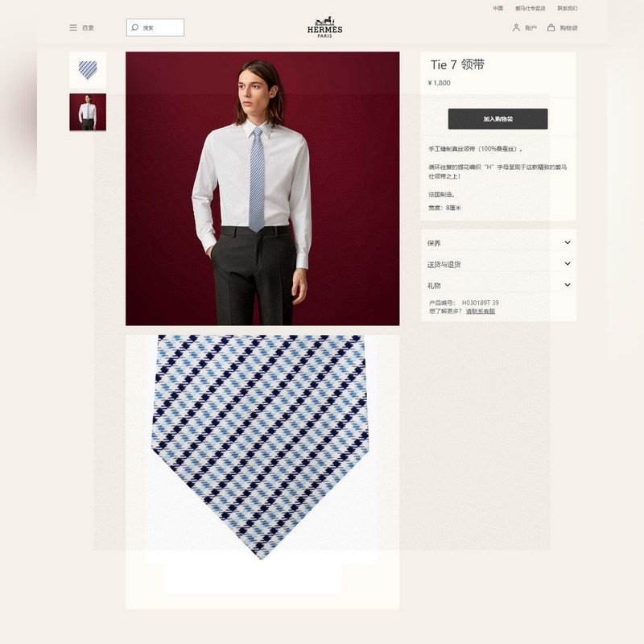
Task: Click the search magnifier icon
Action: [x=134, y=27]
